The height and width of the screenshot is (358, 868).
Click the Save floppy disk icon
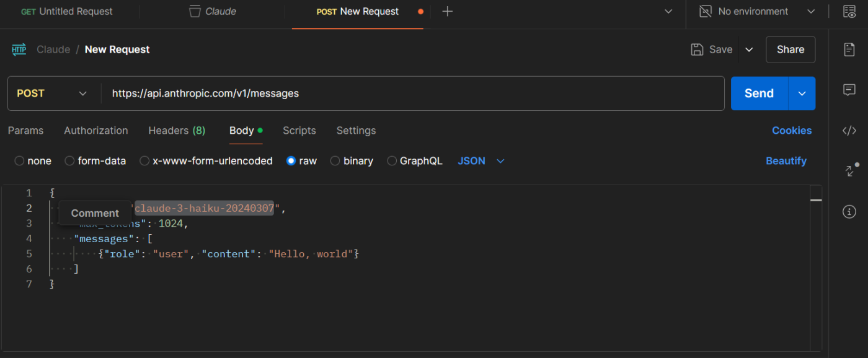click(697, 50)
